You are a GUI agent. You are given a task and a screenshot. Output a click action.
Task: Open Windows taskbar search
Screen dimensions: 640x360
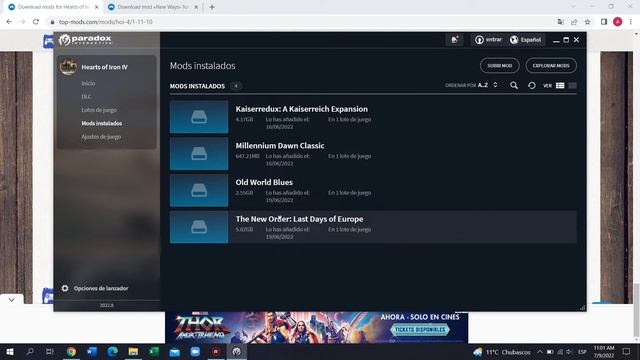pyautogui.click(x=30, y=351)
